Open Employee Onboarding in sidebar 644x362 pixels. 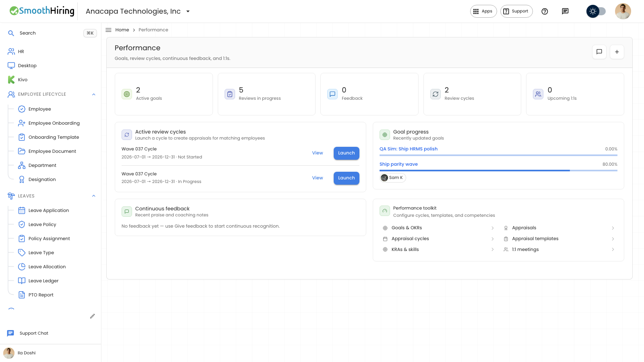(x=54, y=123)
